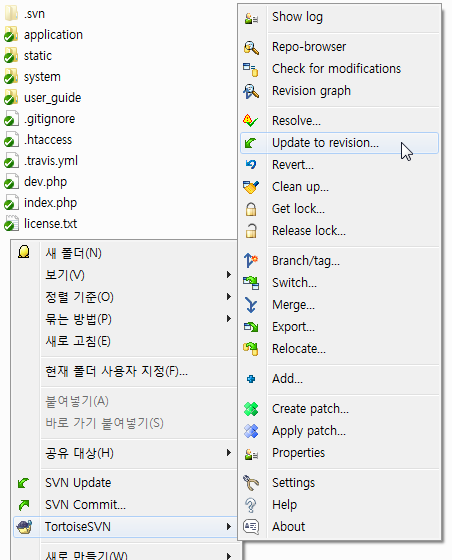The width and height of the screenshot is (452, 560).
Task: Select 현재 폴더 사용자 지정(F)... entry
Action: pyautogui.click(x=125, y=371)
